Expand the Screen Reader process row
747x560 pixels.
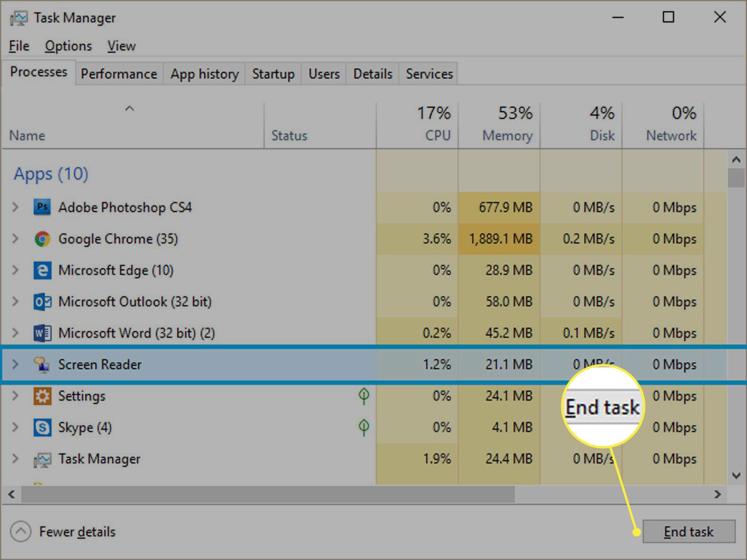click(15, 364)
